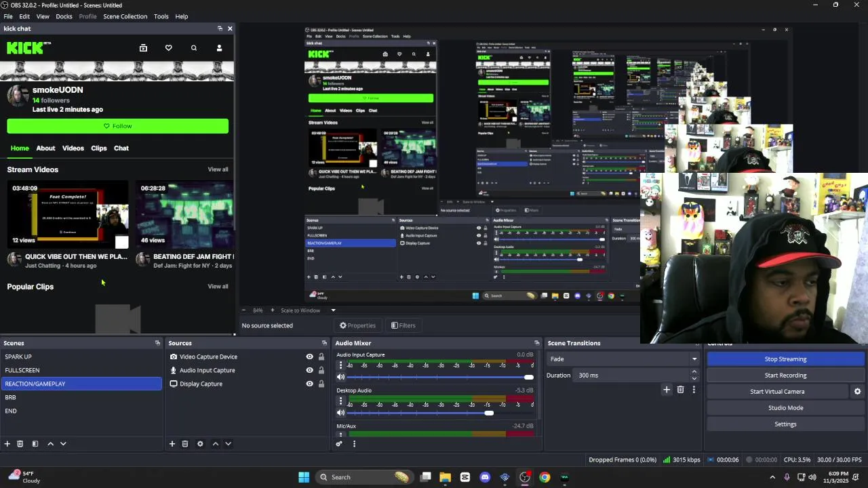
Task: Open the Kick user profile icon
Action: click(219, 48)
